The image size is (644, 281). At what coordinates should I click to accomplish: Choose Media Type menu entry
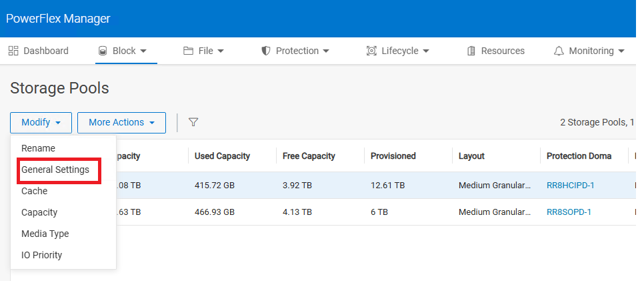point(45,234)
